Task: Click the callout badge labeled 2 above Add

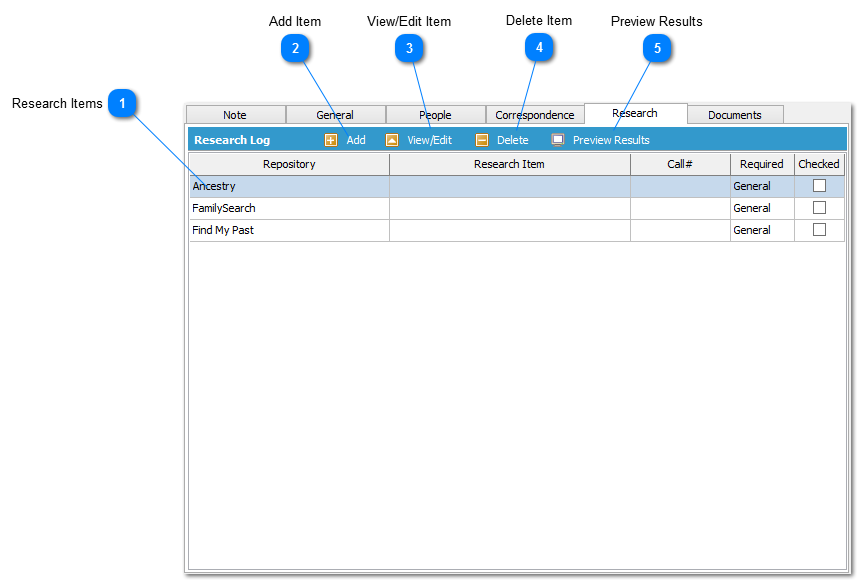Action: point(296,47)
